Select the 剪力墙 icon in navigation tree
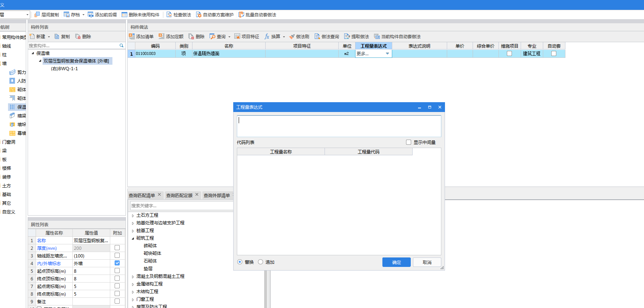The height and width of the screenshot is (308, 644). click(12, 72)
